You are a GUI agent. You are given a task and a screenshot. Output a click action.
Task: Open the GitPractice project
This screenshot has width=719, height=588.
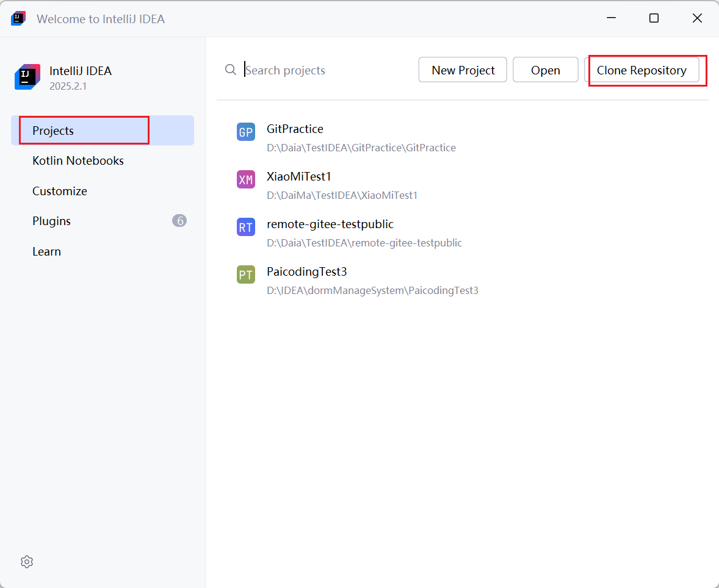[x=462, y=138]
